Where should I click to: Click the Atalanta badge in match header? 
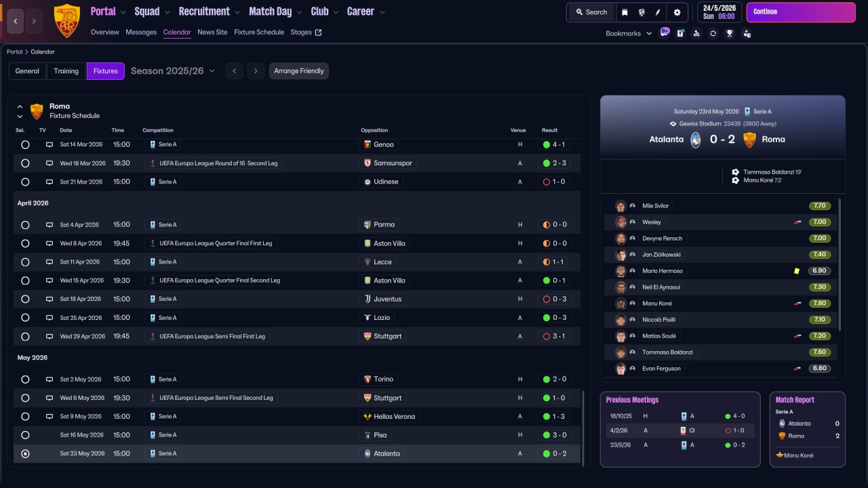coord(696,140)
